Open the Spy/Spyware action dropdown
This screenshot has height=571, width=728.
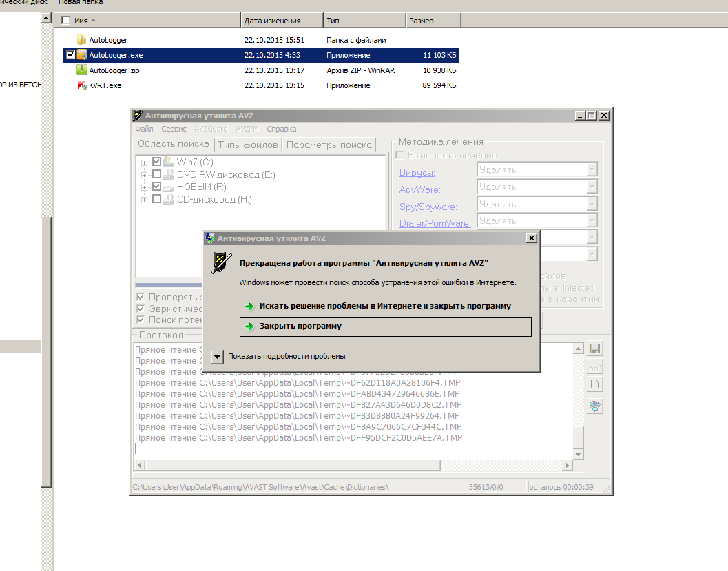(592, 204)
